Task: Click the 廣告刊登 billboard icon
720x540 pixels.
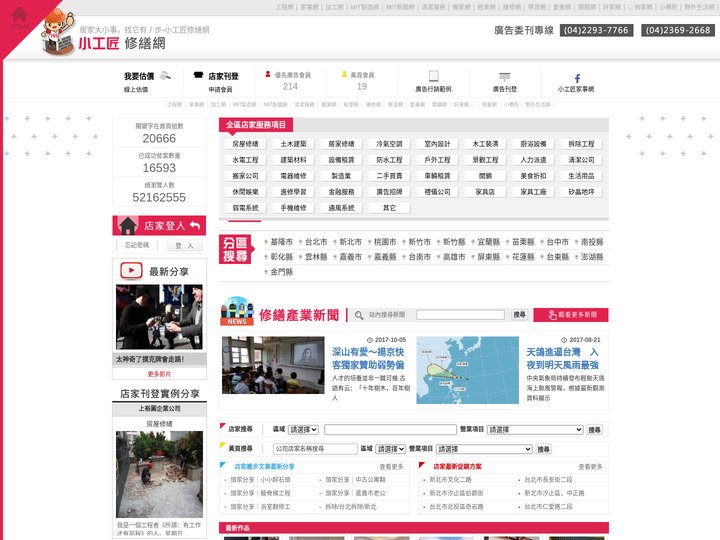Action: [x=505, y=76]
